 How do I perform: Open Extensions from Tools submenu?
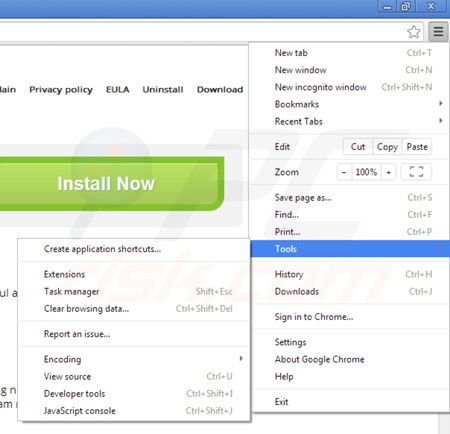[x=134, y=274]
